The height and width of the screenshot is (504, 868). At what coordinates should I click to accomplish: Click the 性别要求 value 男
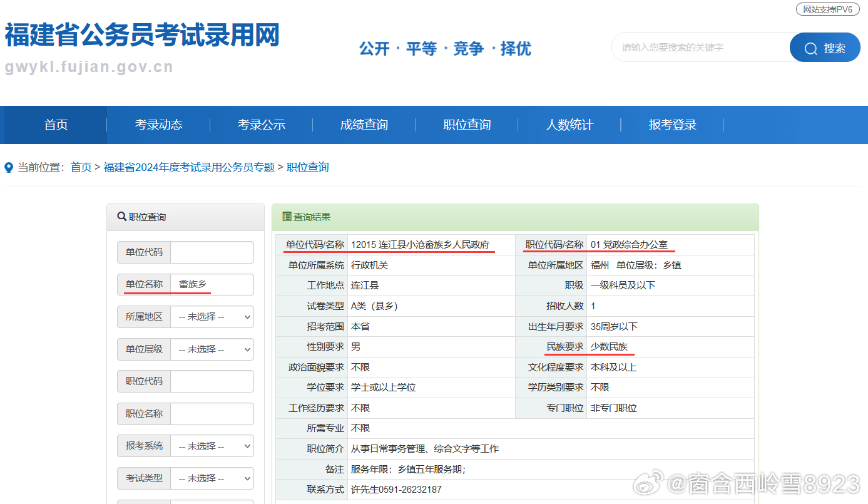(355, 347)
